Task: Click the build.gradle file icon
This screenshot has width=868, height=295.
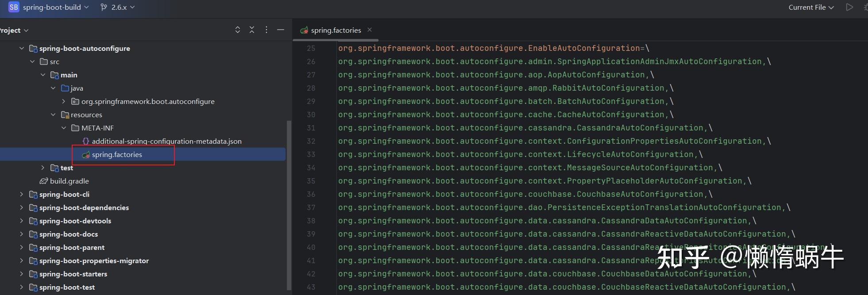Action: (44, 181)
